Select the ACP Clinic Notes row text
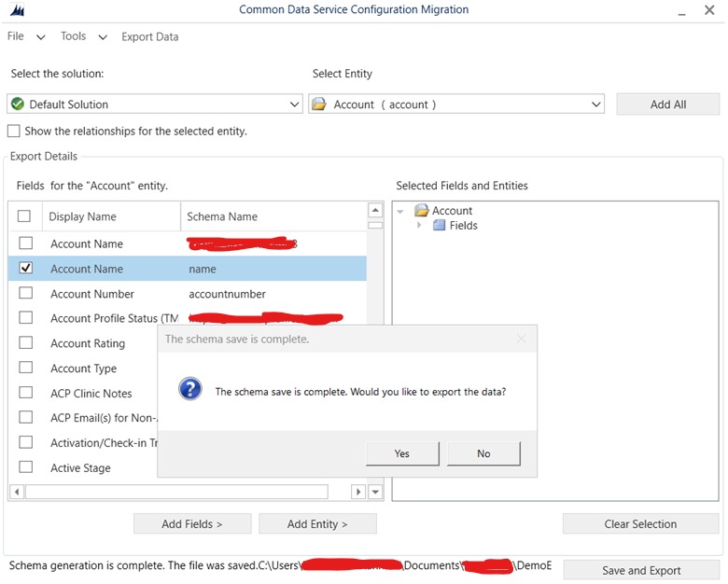 [91, 393]
